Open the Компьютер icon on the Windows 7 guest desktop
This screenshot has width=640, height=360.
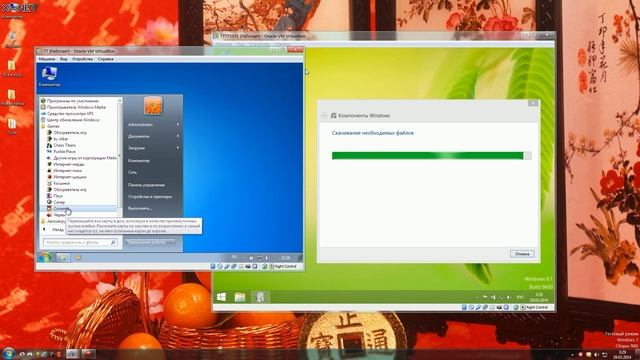coord(49,76)
